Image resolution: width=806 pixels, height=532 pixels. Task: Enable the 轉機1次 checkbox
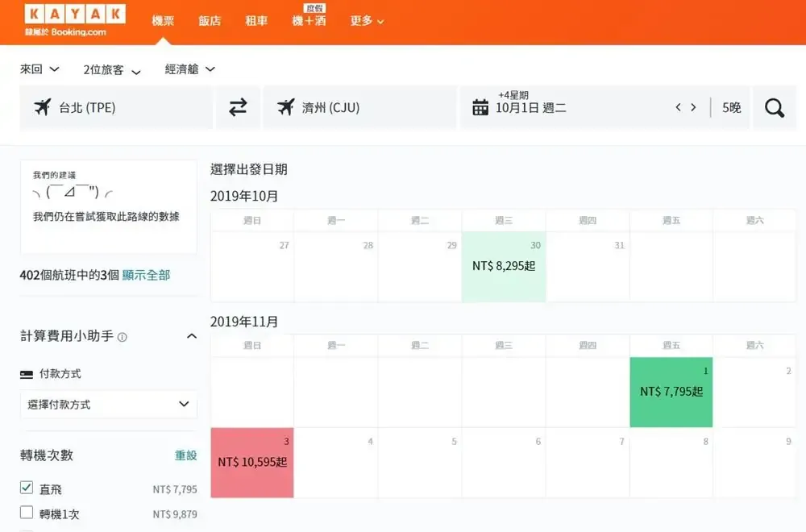coord(27,513)
